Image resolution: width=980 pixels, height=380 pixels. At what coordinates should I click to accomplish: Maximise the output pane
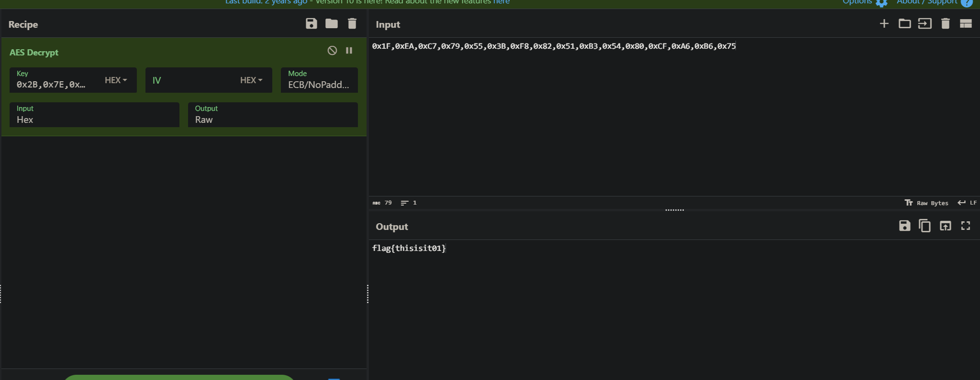point(966,226)
